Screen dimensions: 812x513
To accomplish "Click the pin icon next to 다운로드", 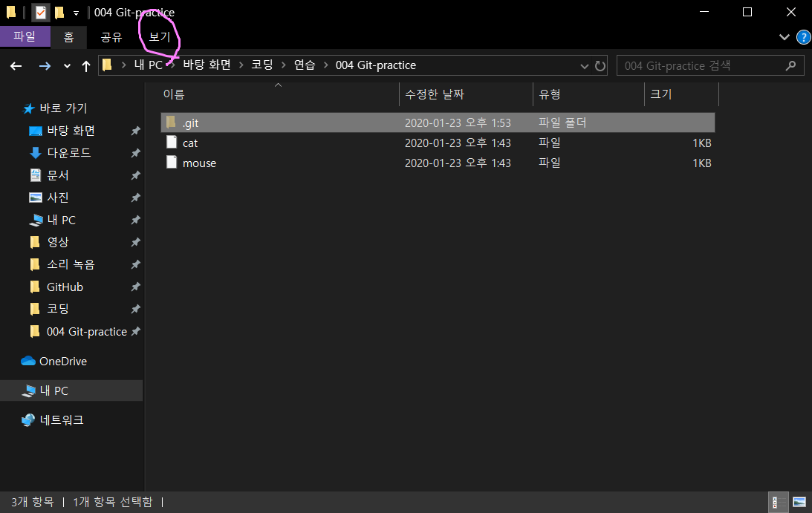I will pyautogui.click(x=136, y=153).
